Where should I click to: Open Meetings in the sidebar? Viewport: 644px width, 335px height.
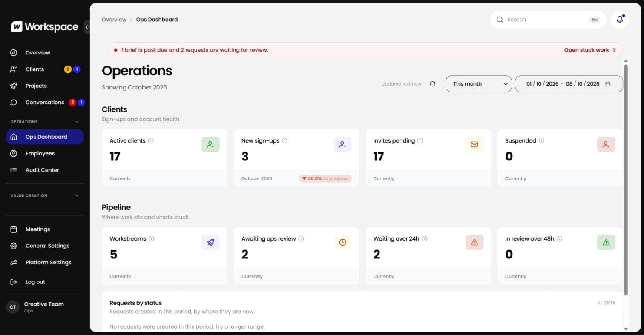45,229
